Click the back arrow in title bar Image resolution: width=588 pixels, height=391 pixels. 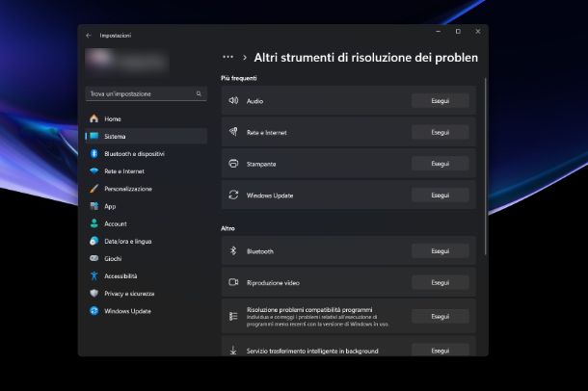coord(89,35)
